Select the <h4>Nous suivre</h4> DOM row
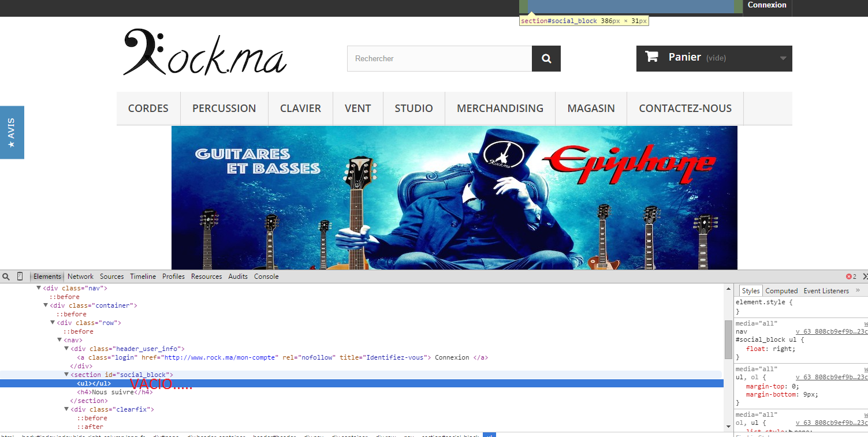The width and height of the screenshot is (868, 437). [x=115, y=392]
